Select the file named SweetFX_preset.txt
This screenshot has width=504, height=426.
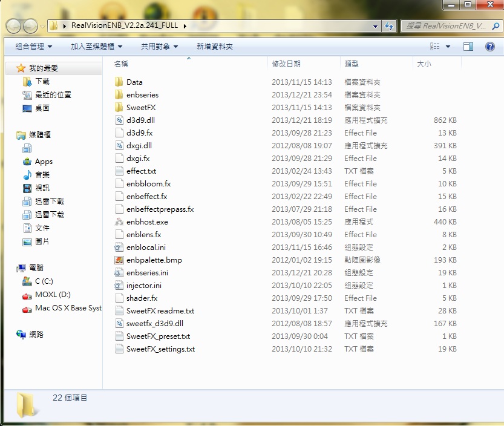coord(158,336)
